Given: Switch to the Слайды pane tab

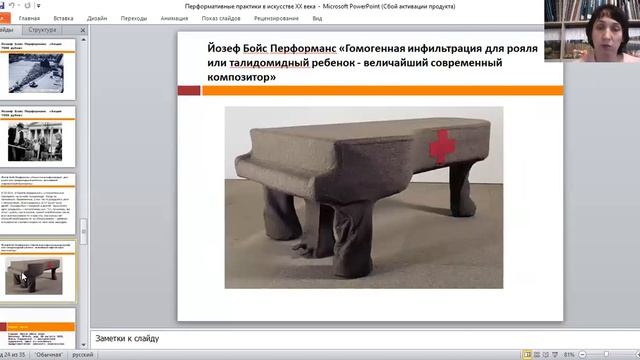Looking at the screenshot, I should 7,30.
